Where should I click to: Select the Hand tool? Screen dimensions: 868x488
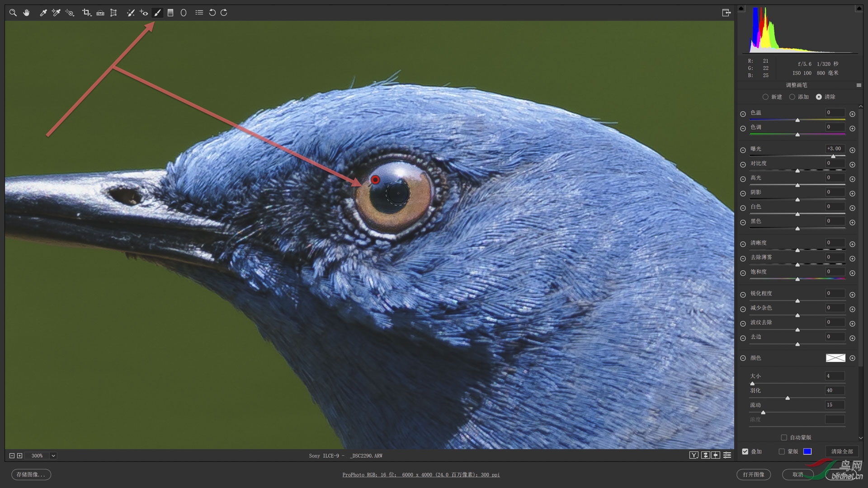(x=27, y=13)
